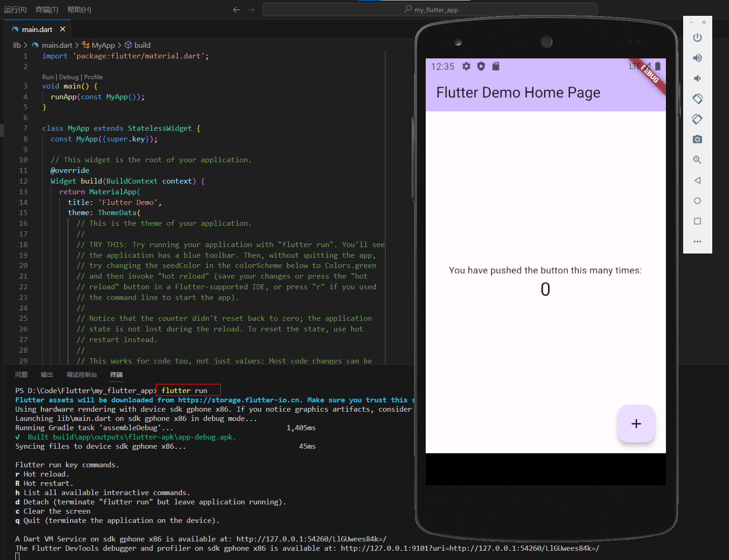The width and height of the screenshot is (729, 560).
Task: Rotate emulator right with the second rotate icon
Action: 697,119
